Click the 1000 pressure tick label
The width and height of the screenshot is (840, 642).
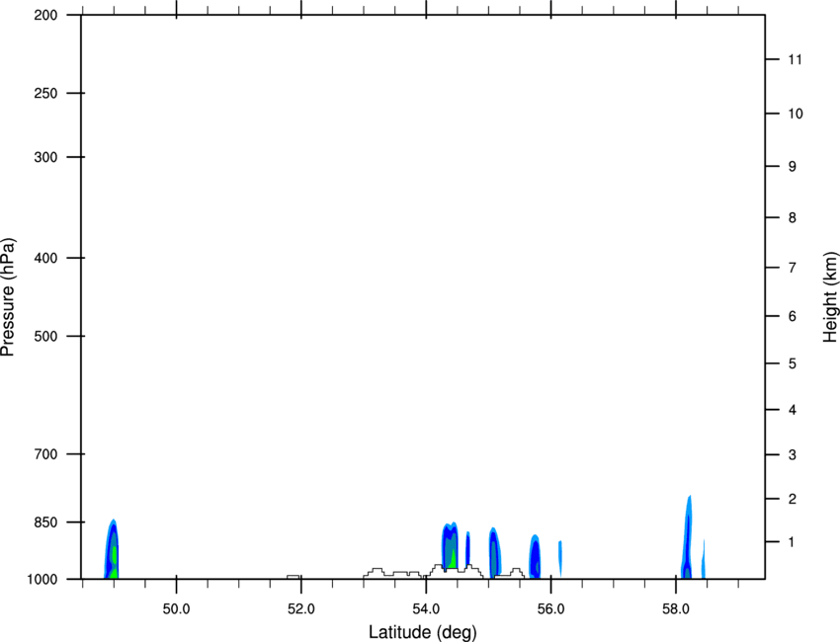[x=42, y=580]
